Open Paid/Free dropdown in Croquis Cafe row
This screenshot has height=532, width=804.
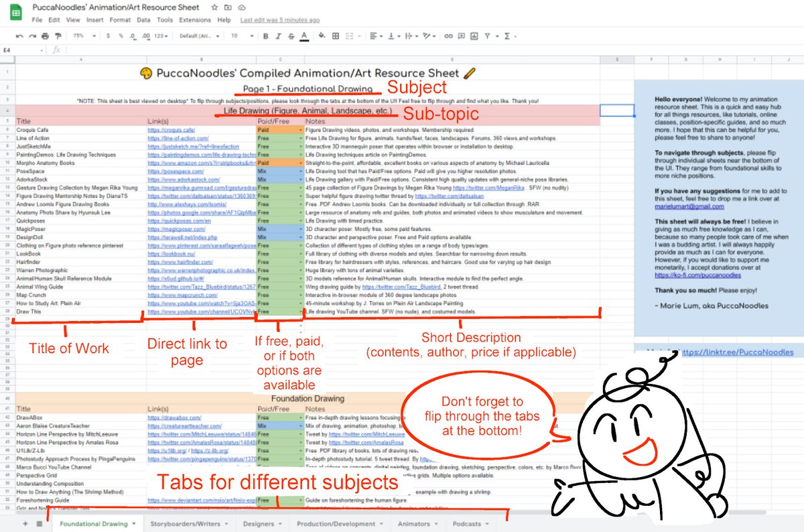click(301, 129)
